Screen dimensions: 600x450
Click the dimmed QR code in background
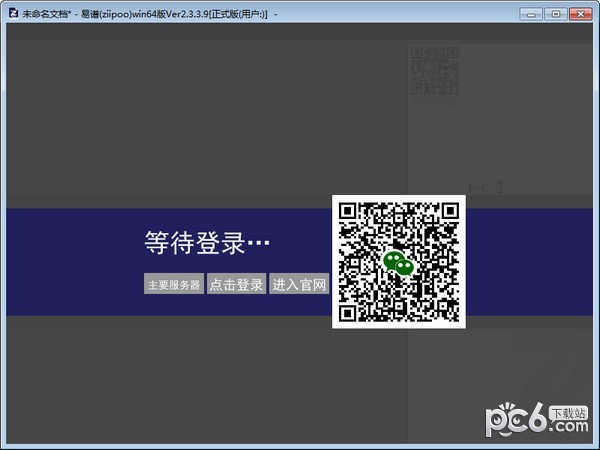pos(435,70)
